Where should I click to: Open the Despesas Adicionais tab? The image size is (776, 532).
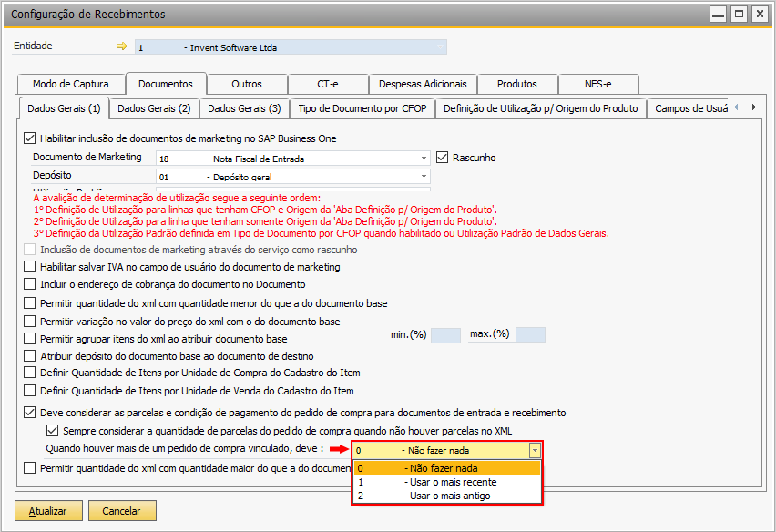pyautogui.click(x=423, y=84)
